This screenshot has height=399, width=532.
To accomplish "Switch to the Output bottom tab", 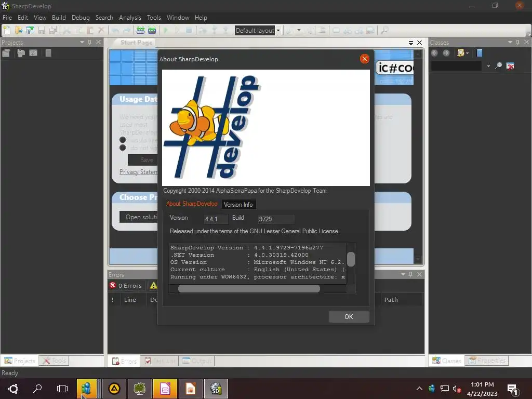I will [x=197, y=361].
